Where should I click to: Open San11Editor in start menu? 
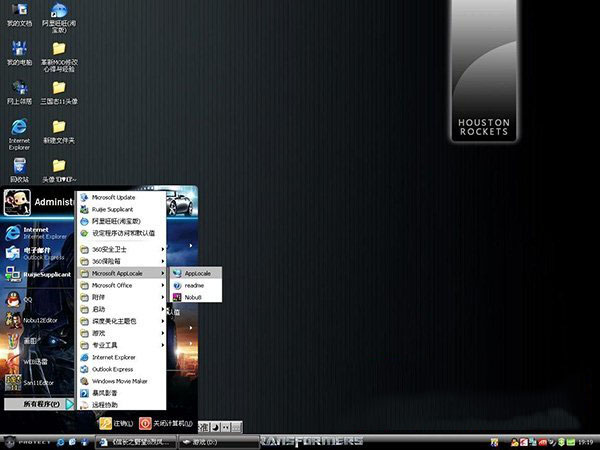[38, 383]
